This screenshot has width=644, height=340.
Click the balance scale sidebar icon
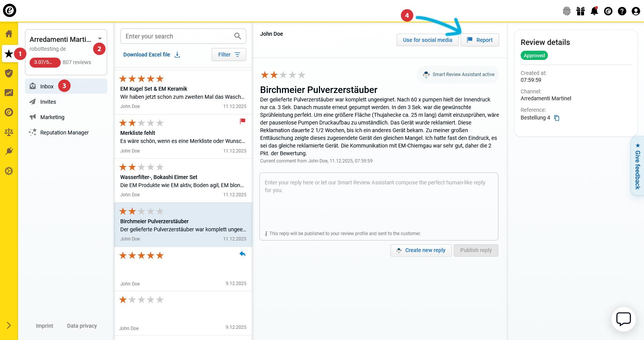pos(9,132)
